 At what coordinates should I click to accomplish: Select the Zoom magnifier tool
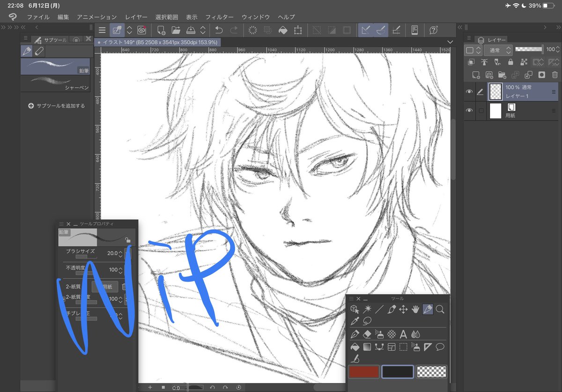click(440, 309)
